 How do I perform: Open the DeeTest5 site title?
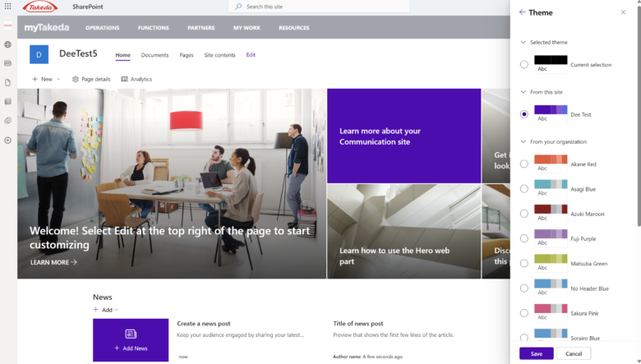tap(78, 53)
